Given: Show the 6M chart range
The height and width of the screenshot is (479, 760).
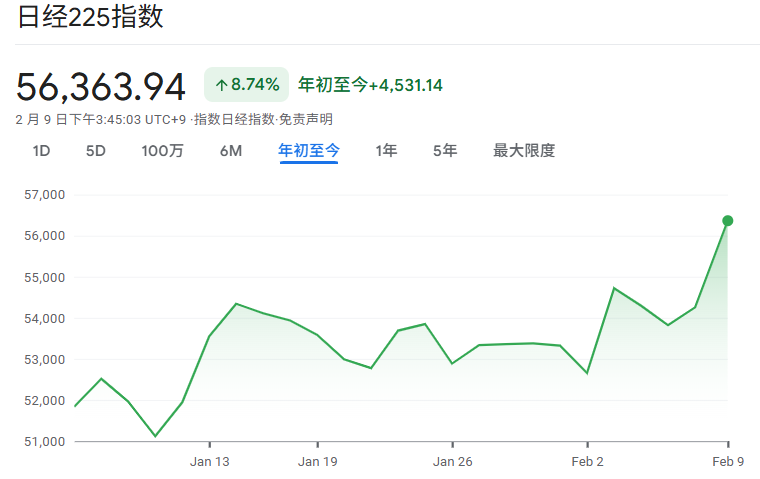Looking at the screenshot, I should (x=231, y=151).
